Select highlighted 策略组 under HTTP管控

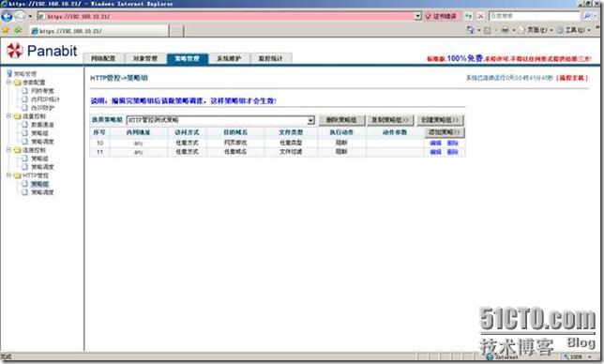click(x=39, y=184)
